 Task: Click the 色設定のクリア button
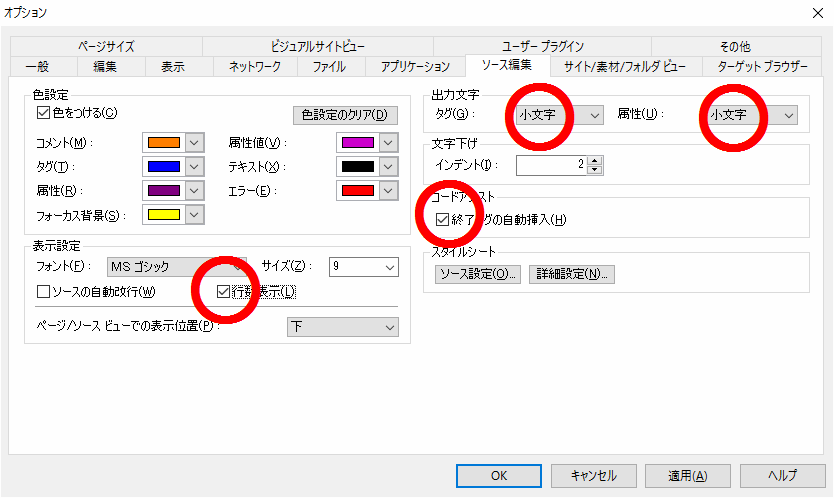click(x=342, y=115)
